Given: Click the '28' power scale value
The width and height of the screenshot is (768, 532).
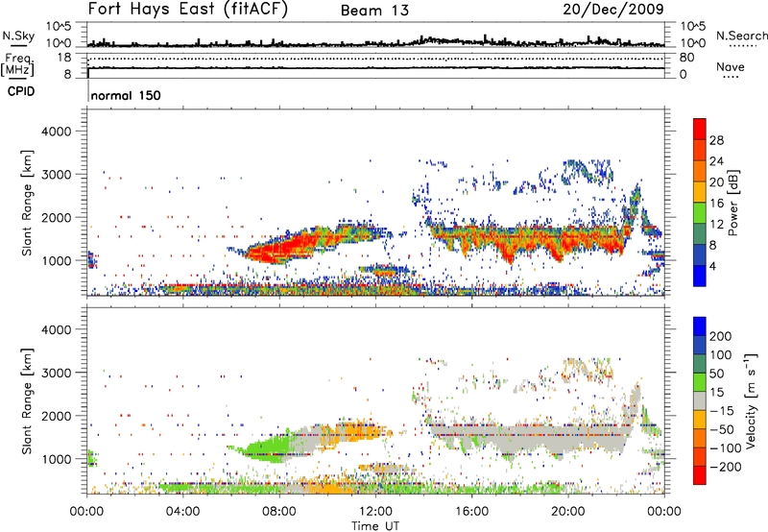Looking at the screenshot, I should click(716, 140).
